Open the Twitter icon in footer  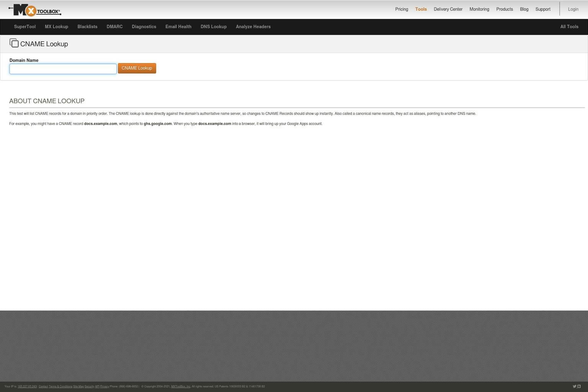[x=574, y=386]
